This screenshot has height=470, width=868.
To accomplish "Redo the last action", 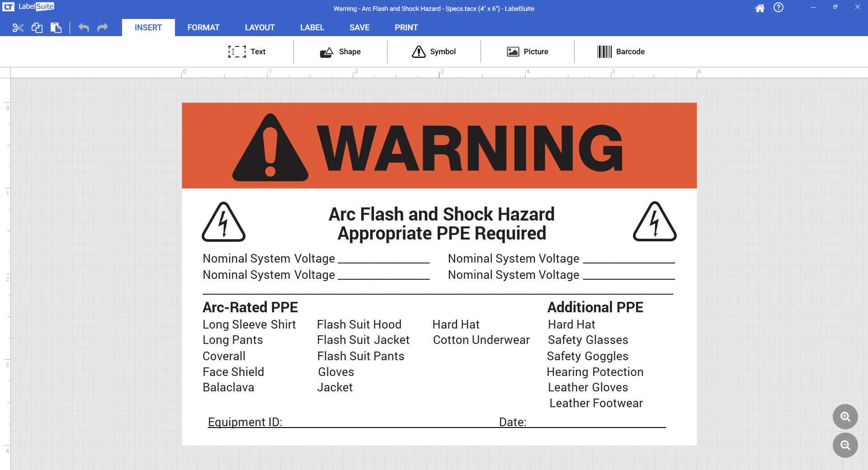I will (103, 28).
